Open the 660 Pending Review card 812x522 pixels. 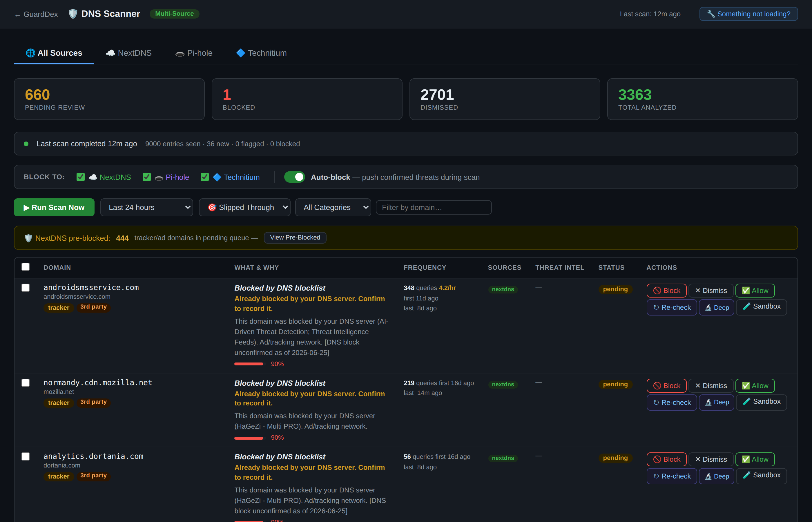109,99
